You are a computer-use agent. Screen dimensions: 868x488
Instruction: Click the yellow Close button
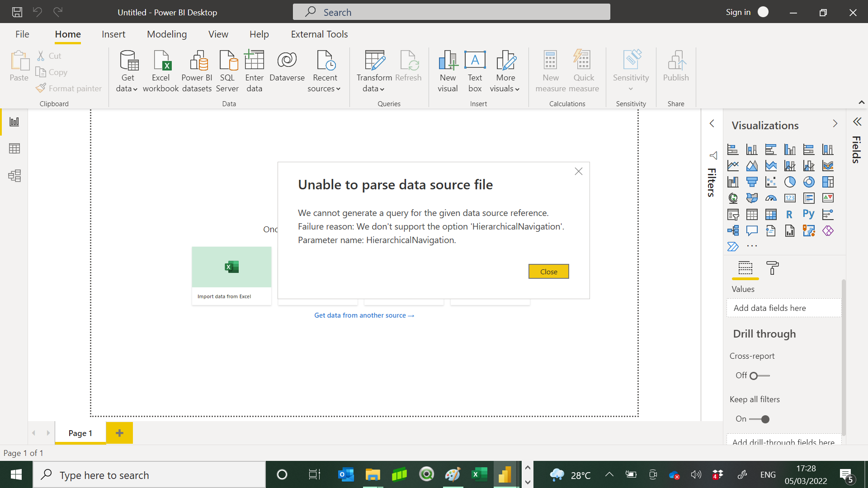[549, 272]
